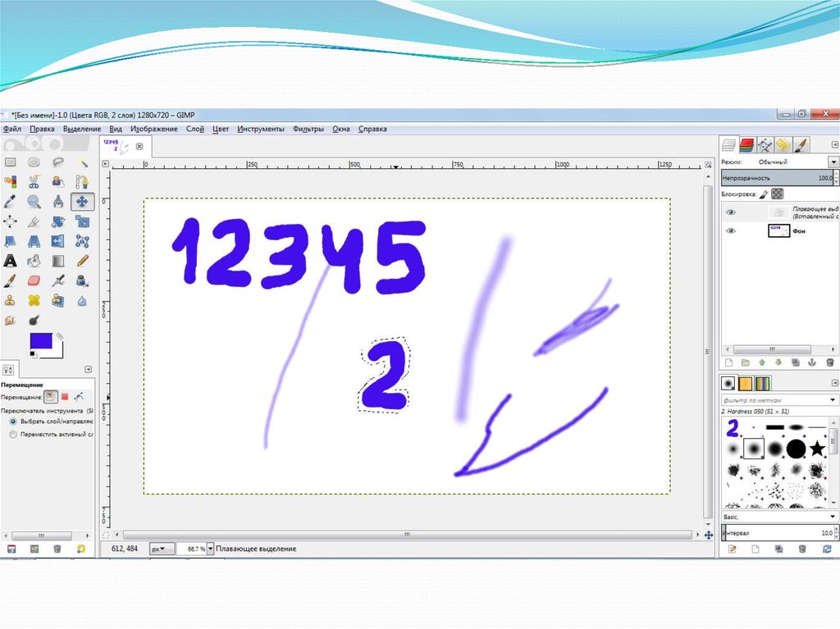Select the Pencil tool
The height and width of the screenshot is (629, 840).
coord(82,262)
